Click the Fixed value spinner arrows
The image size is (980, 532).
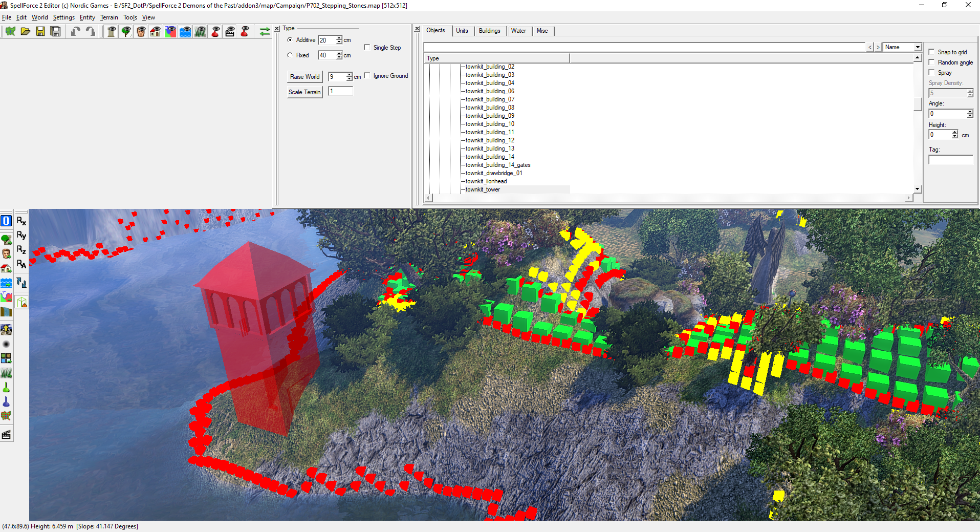(339, 55)
